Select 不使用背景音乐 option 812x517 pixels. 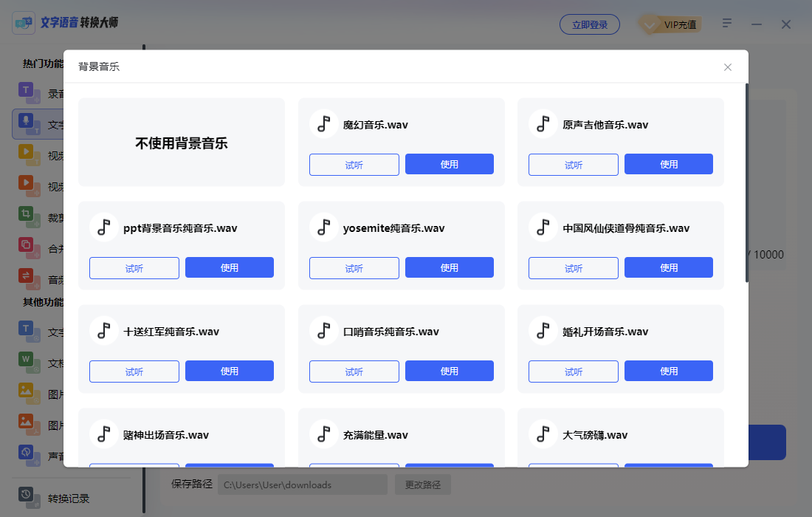click(181, 141)
